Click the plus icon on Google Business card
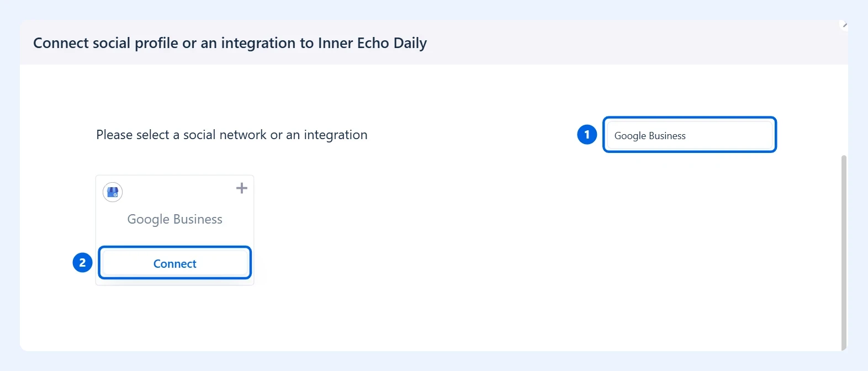This screenshot has height=371, width=868. tap(242, 188)
